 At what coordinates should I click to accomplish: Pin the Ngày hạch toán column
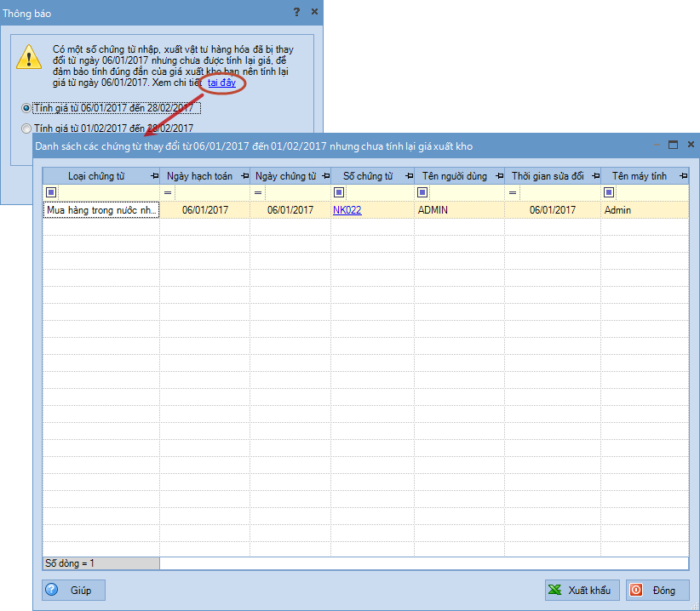pyautogui.click(x=244, y=176)
